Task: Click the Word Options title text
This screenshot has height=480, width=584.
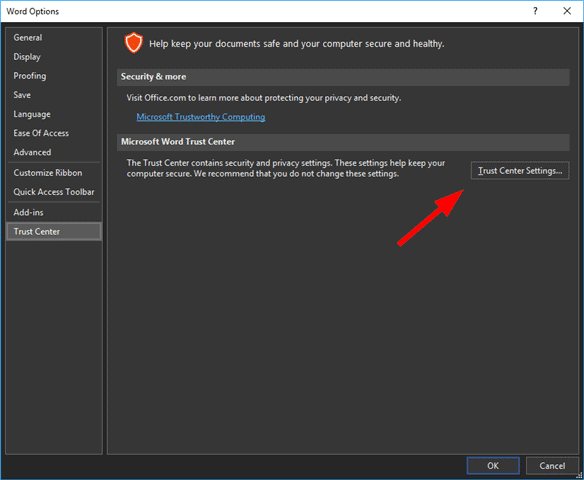Action: [x=33, y=11]
